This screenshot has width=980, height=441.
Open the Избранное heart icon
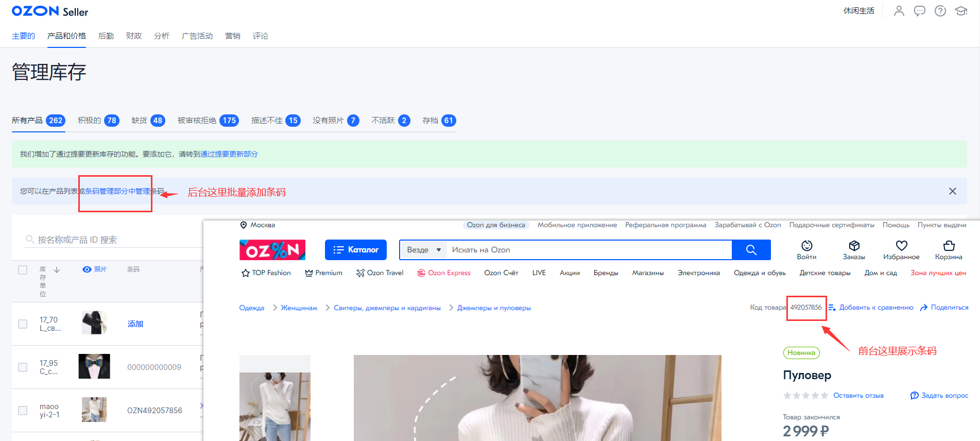902,246
